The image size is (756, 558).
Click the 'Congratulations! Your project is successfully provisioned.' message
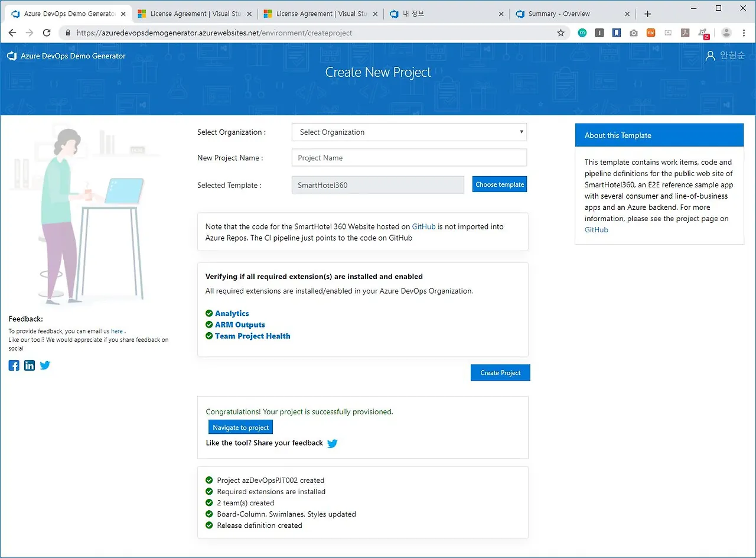299,411
